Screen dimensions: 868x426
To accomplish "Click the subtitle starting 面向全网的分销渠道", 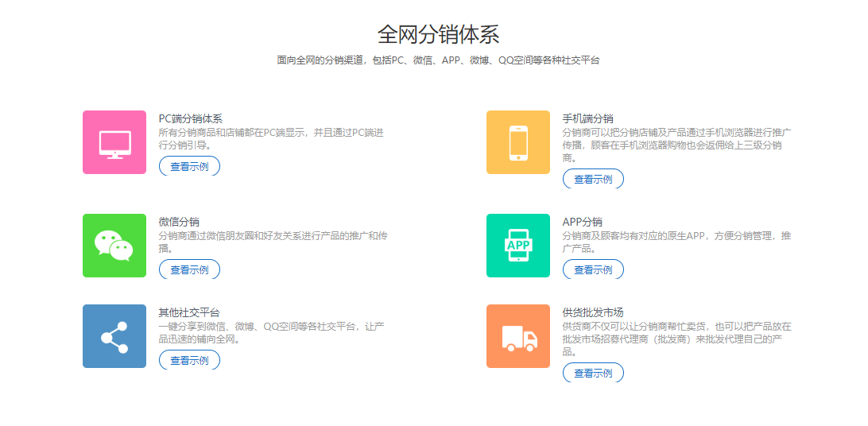I will coord(439,60).
